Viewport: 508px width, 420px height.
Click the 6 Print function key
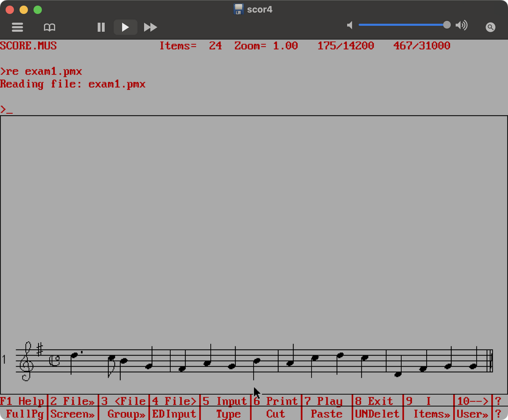(276, 401)
